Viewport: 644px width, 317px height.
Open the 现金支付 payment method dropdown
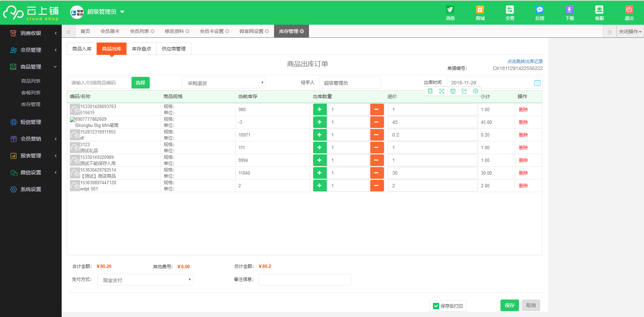click(x=145, y=280)
